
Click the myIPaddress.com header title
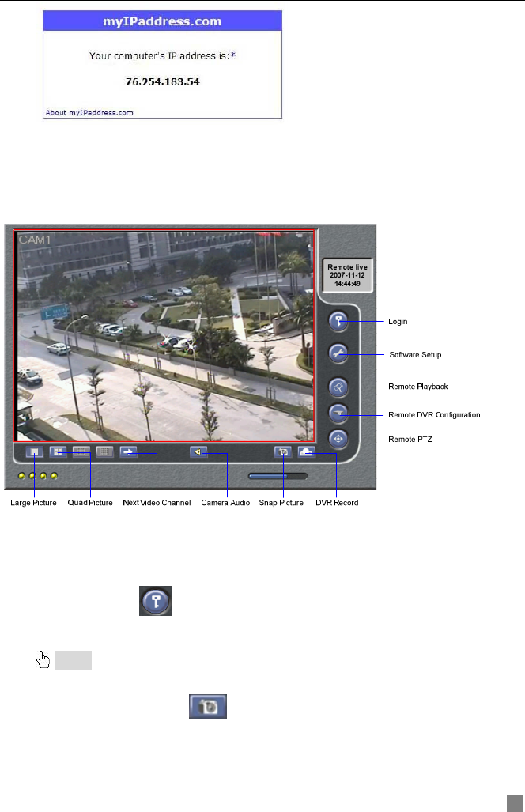162,21
